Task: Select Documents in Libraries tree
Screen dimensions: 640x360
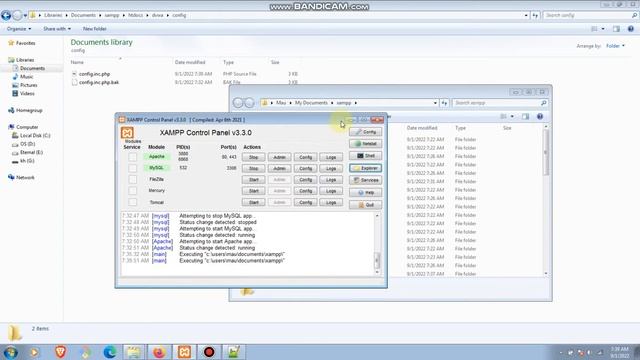Action: (29, 68)
